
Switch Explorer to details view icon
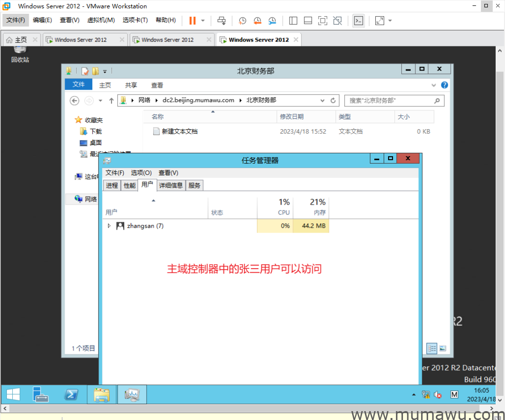pyautogui.click(x=432, y=348)
